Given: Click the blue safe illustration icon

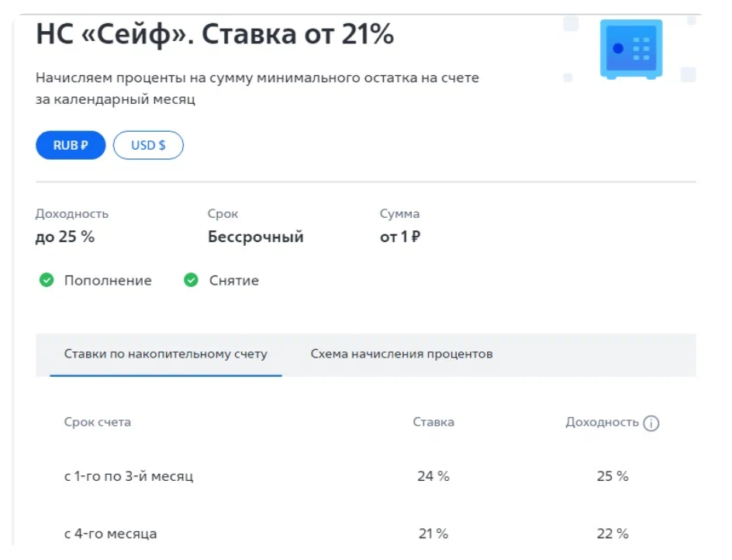Looking at the screenshot, I should (x=630, y=49).
